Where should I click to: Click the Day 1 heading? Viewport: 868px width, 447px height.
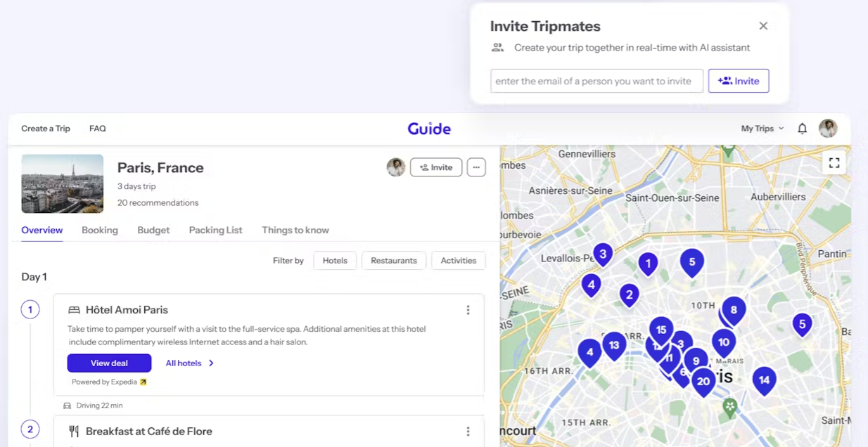(34, 277)
